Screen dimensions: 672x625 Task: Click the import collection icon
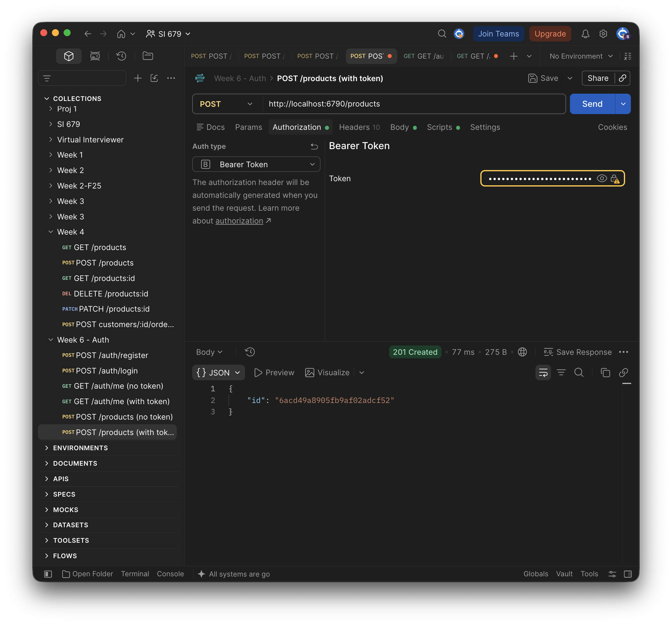click(x=154, y=78)
